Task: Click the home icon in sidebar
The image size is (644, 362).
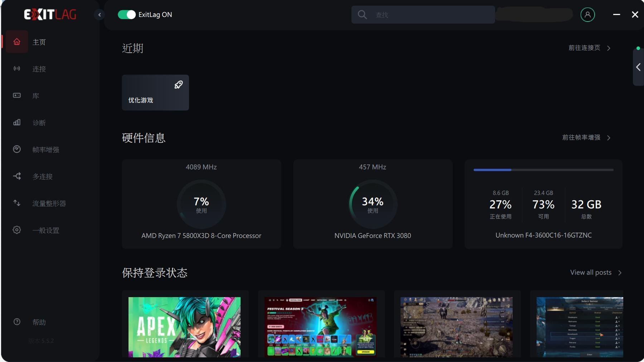Action: click(17, 42)
